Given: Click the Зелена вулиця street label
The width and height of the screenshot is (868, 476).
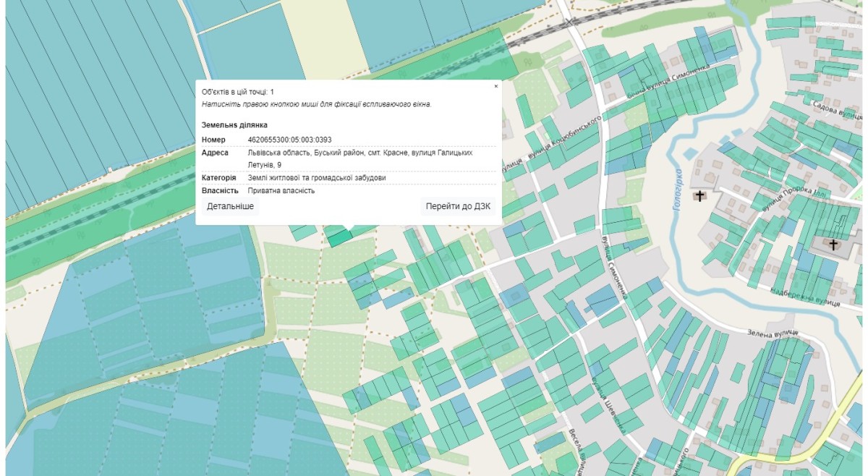Looking at the screenshot, I should tap(772, 331).
